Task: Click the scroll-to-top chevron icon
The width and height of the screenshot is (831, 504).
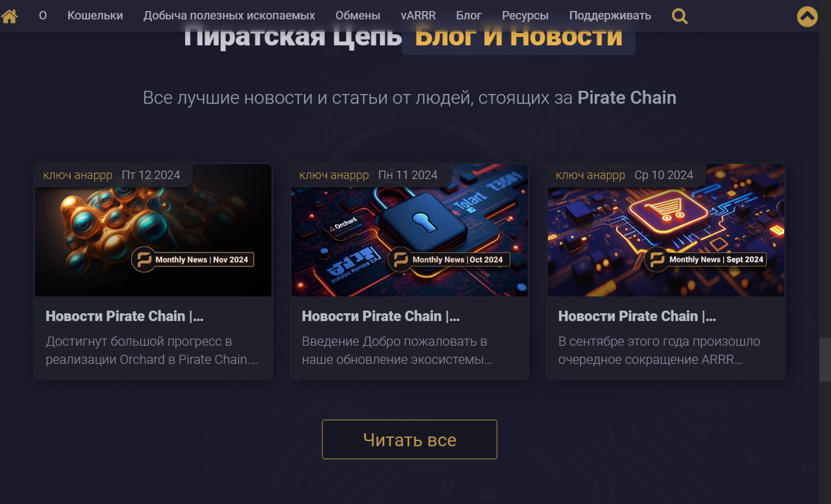Action: pos(808,16)
